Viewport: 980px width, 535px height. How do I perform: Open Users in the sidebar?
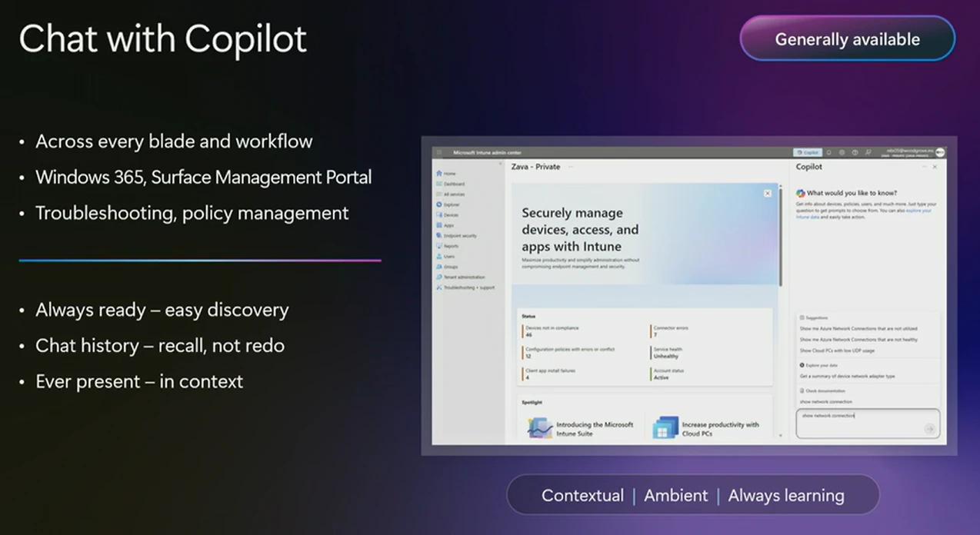446,257
